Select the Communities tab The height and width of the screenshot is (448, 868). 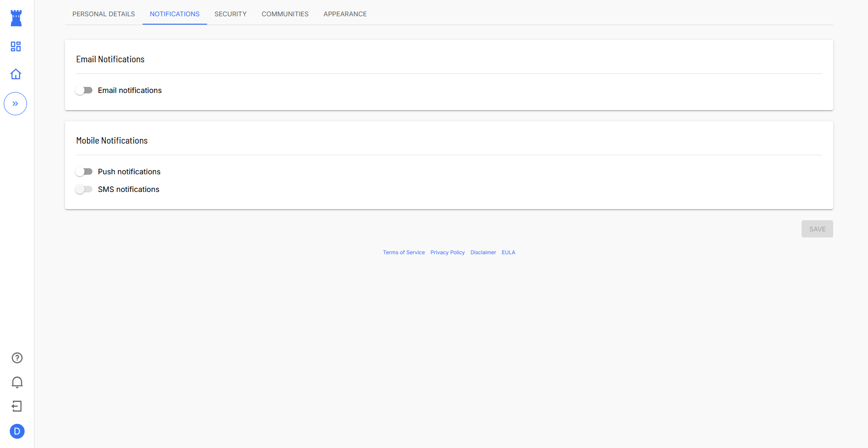tap(285, 14)
